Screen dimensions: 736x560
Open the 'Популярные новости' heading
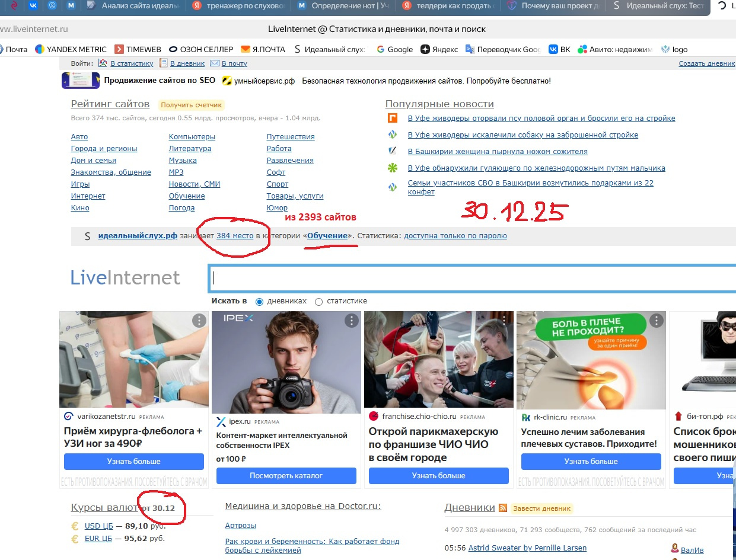click(x=439, y=104)
